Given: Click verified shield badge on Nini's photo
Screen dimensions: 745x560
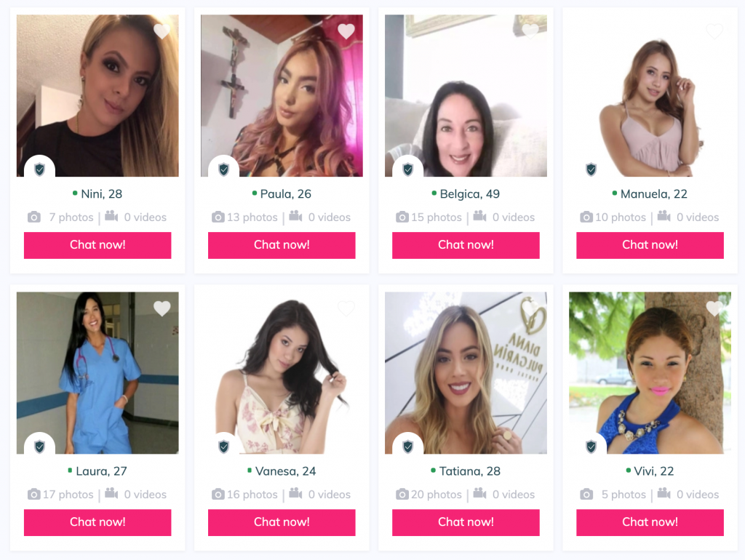Looking at the screenshot, I should point(40,169).
